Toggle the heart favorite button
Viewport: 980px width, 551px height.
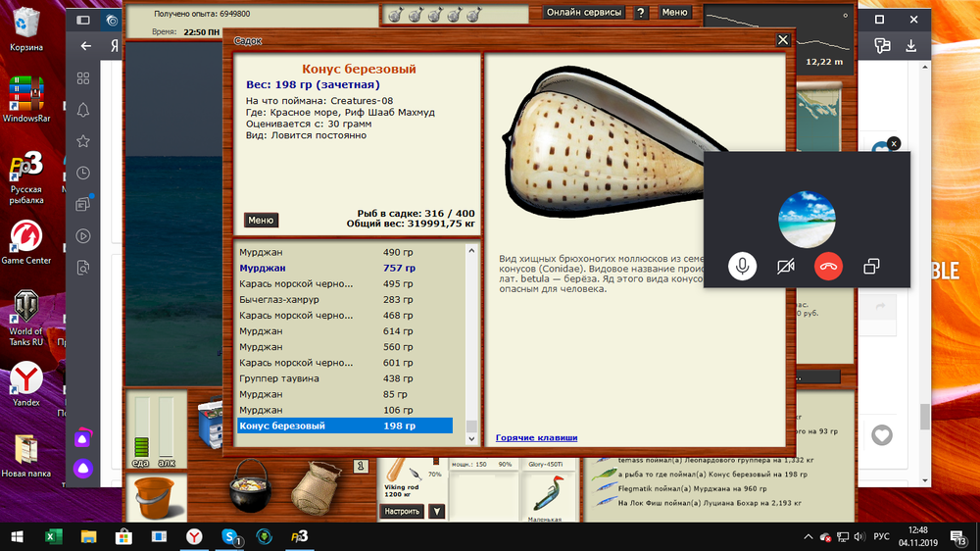tap(882, 434)
